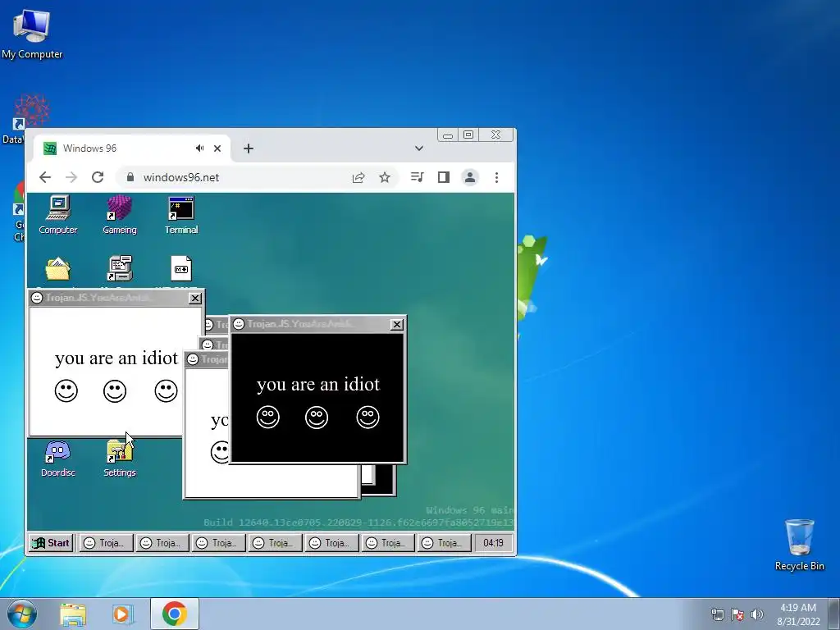Select first Troja... taskbar item in Windows 96

(x=106, y=543)
